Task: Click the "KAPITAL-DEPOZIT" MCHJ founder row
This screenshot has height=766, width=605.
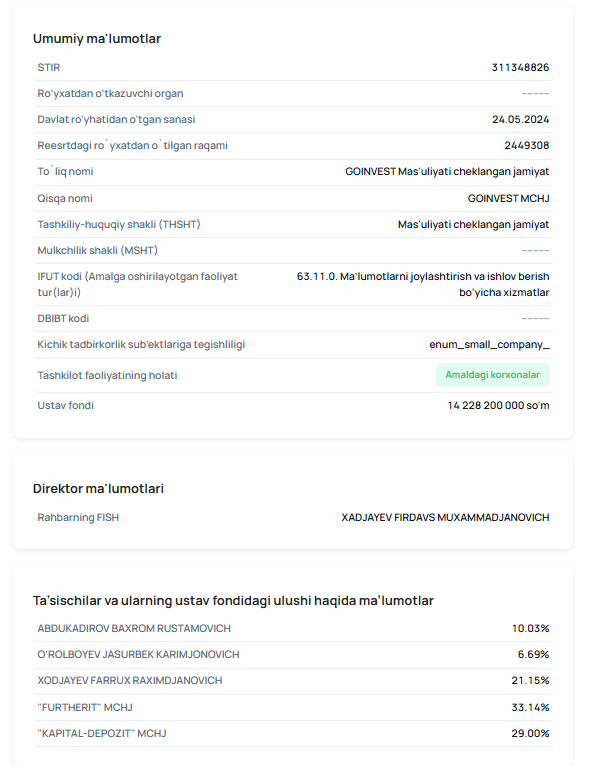Action: tap(293, 733)
